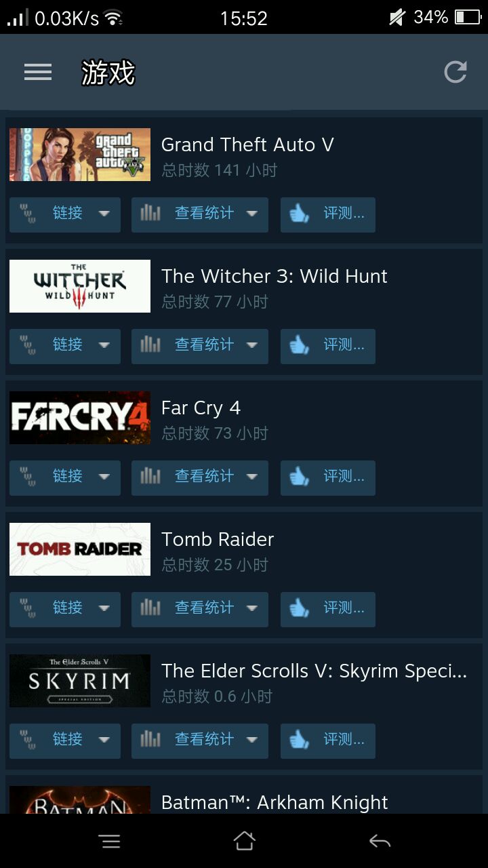The height and width of the screenshot is (868, 488).
Task: Tap Android back arrow in navigation bar
Action: pos(380,842)
